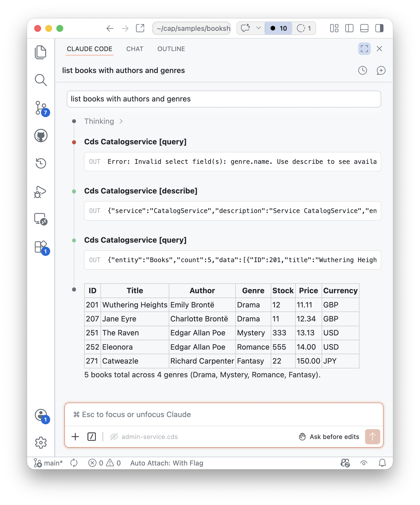420x505 pixels.
Task: Click the 'Romance' genre cell
Action: click(253, 347)
